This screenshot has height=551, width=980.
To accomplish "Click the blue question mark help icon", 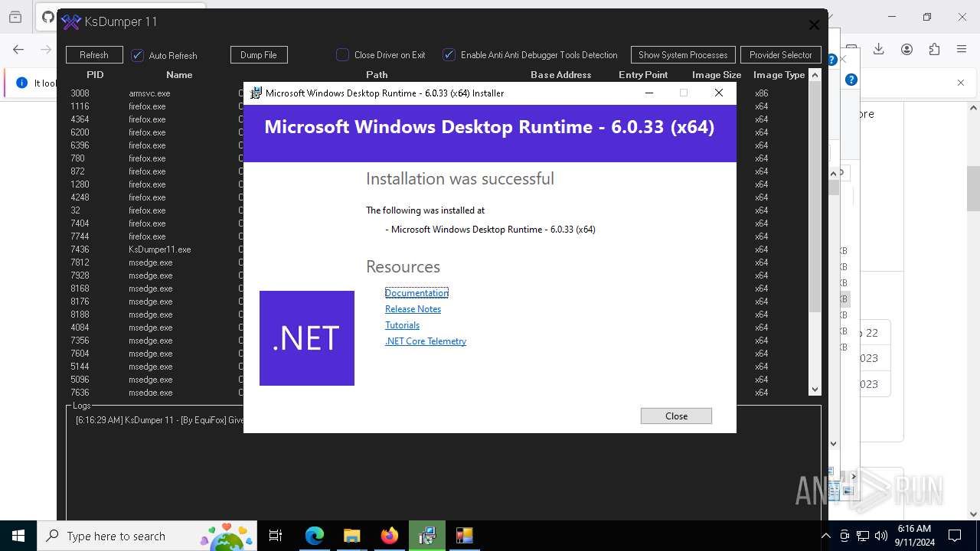I will (x=851, y=80).
